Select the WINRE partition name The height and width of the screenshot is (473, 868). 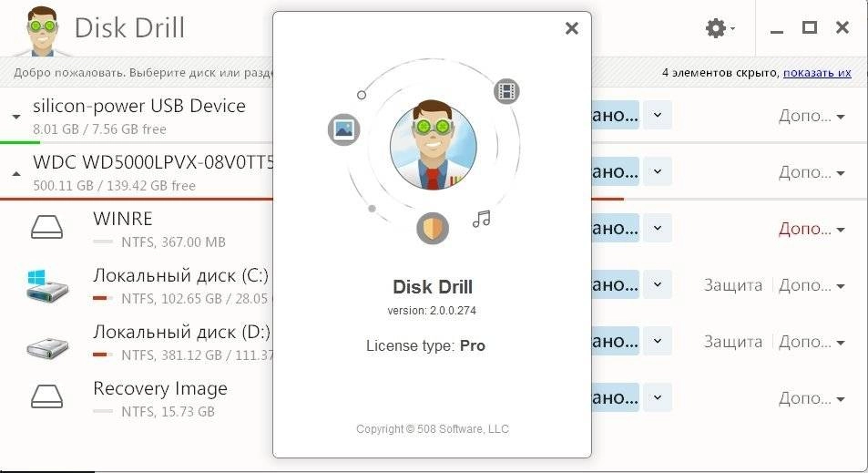point(122,219)
